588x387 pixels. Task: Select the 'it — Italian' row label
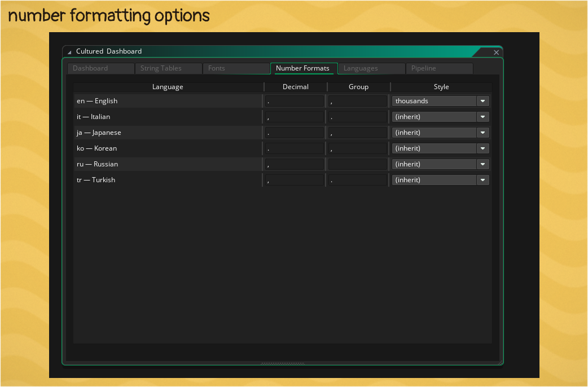click(93, 117)
